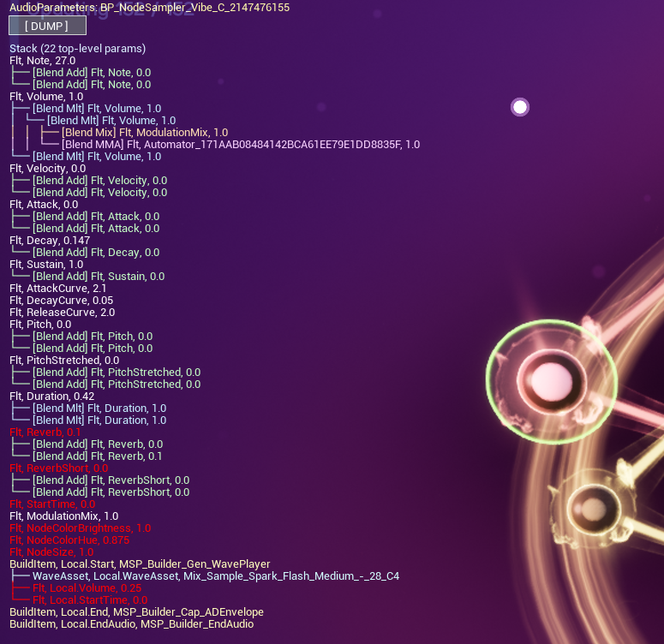The image size is (664, 644).
Task: Select the large pink node with green ring
Action: pyautogui.click(x=552, y=382)
